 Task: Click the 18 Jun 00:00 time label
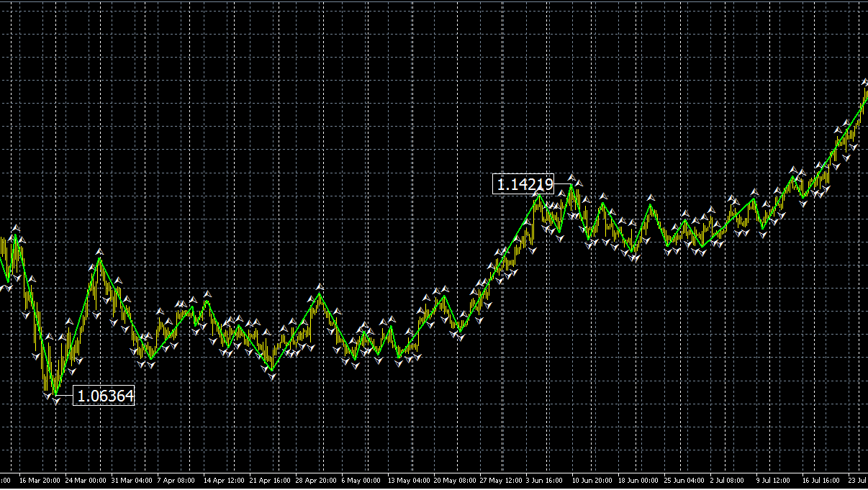click(639, 481)
